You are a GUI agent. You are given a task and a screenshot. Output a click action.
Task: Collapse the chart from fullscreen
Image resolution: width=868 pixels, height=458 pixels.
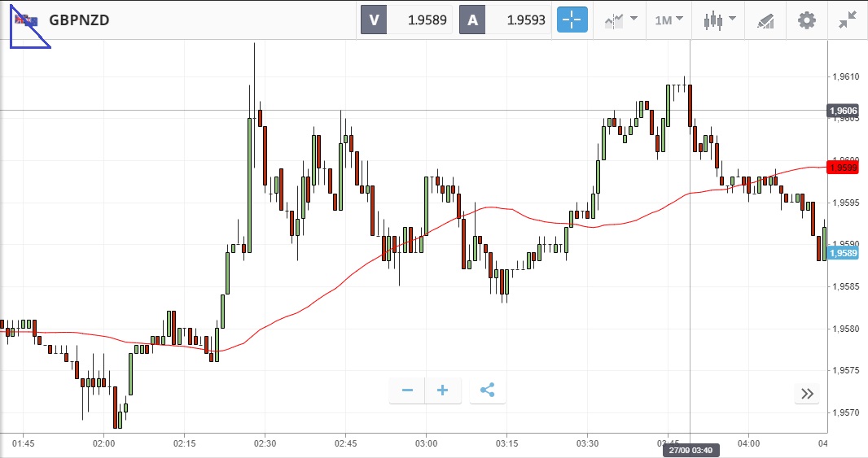(x=848, y=20)
